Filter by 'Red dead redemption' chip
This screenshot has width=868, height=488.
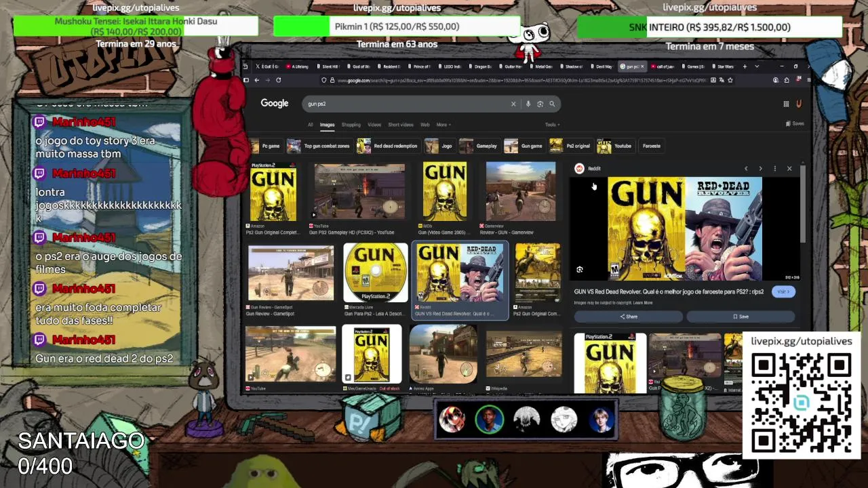(x=389, y=146)
